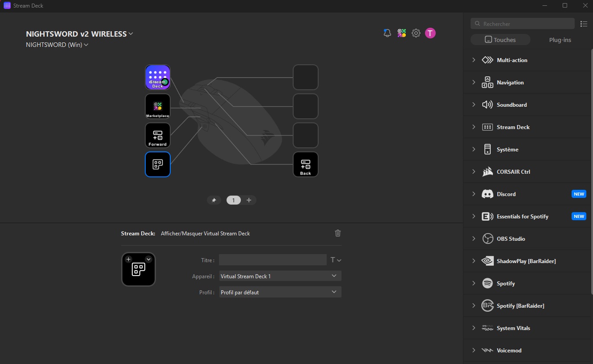Viewport: 593px width, 364px height.
Task: Select the empty key slot above Back key
Action: pos(306,135)
